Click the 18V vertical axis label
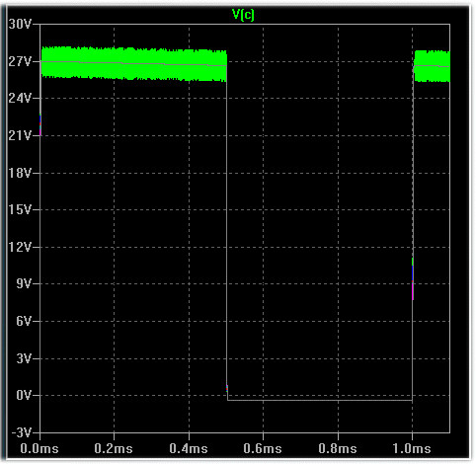The image size is (476, 464). (20, 173)
